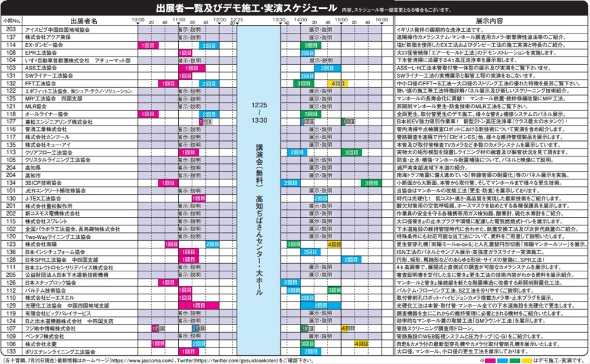Select the 1回目 block for クリアフロー工法協会
The image size is (590, 364).
(x=189, y=152)
